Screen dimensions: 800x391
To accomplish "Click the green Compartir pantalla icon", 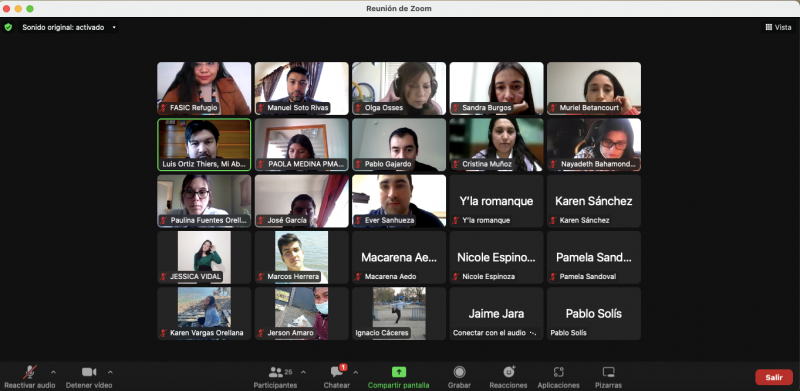I will click(398, 372).
